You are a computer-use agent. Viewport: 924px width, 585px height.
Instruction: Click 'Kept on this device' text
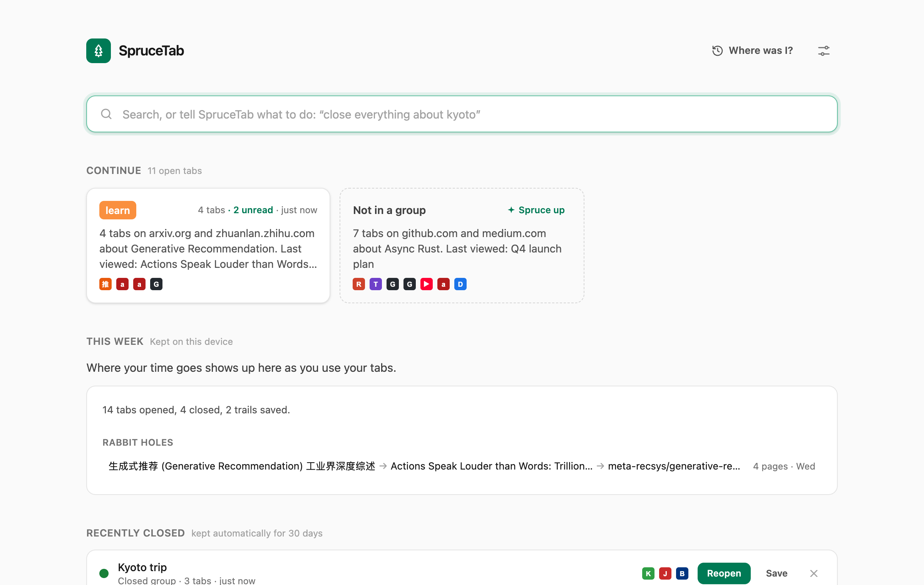pos(191,342)
